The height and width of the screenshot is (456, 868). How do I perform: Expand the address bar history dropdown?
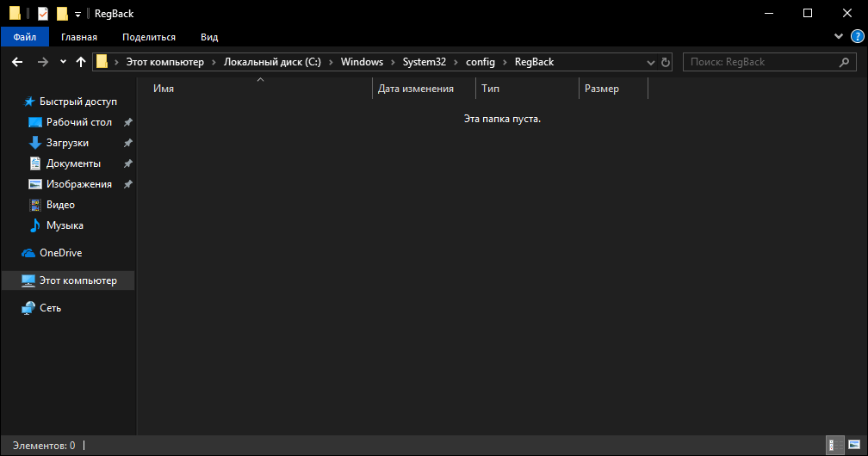click(x=650, y=63)
